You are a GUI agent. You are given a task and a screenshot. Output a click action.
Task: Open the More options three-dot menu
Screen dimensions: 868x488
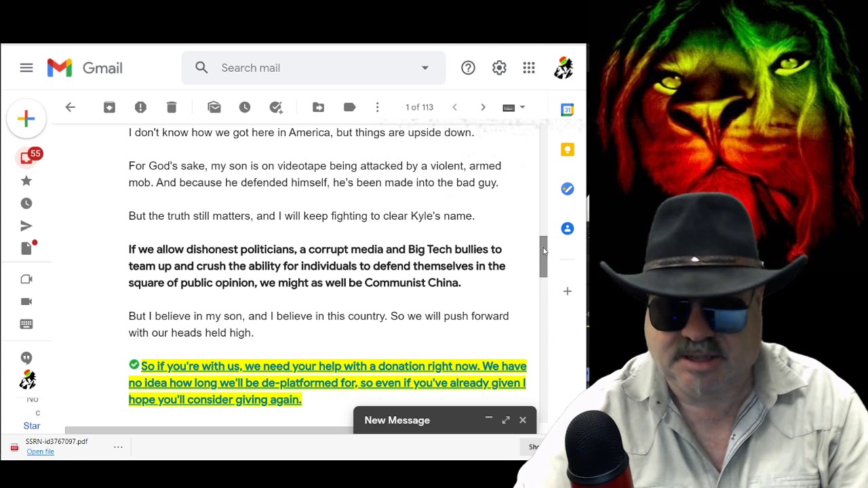point(378,107)
